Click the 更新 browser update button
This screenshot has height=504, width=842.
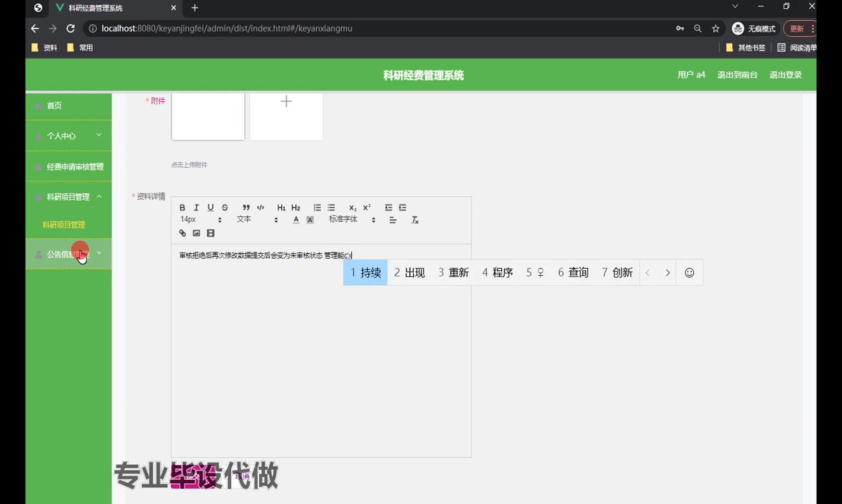799,28
